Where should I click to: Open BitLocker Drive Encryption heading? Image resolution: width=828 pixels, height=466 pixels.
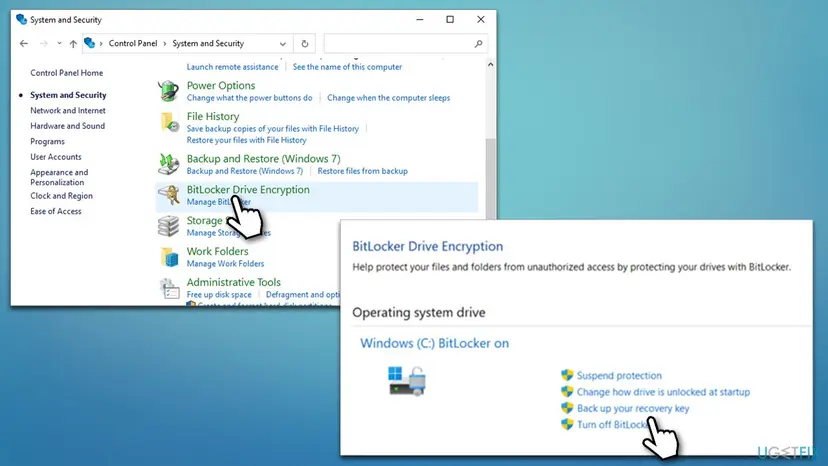click(x=248, y=190)
